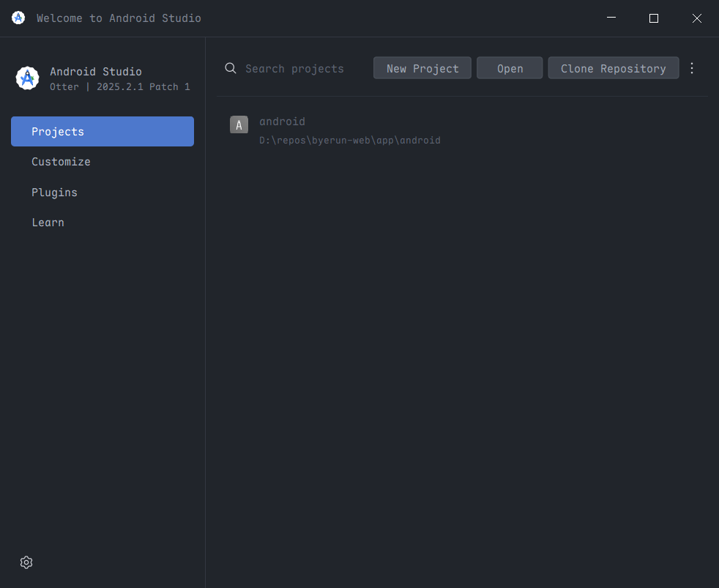Click the Otter 2025.2.1 Patch 1 version text
The image size is (719, 588).
119,86
